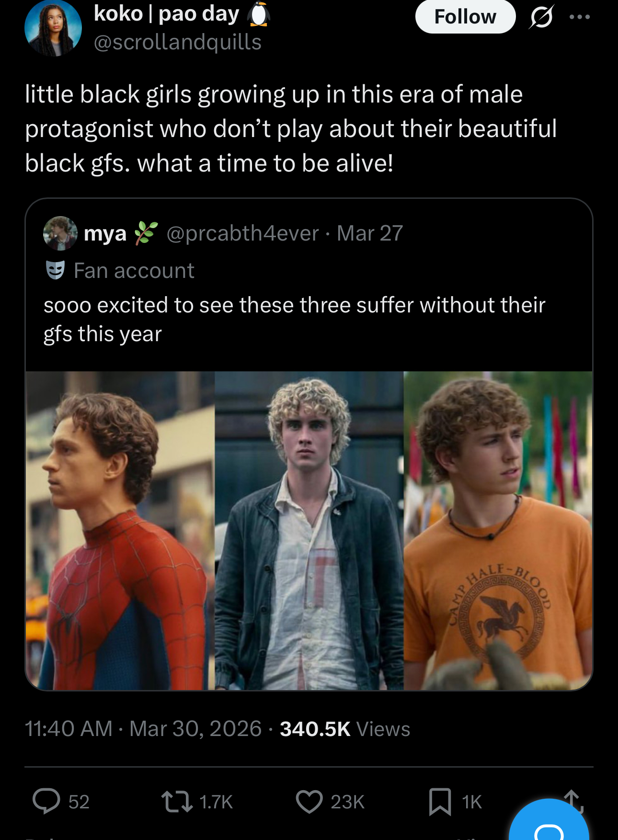Bookmark this tweet
This screenshot has height=840, width=618.
tap(440, 801)
